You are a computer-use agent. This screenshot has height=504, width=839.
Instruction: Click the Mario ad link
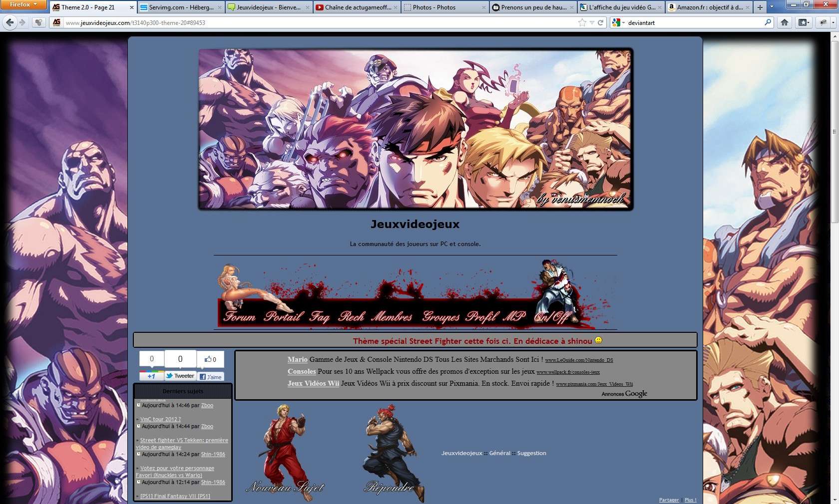(x=298, y=359)
